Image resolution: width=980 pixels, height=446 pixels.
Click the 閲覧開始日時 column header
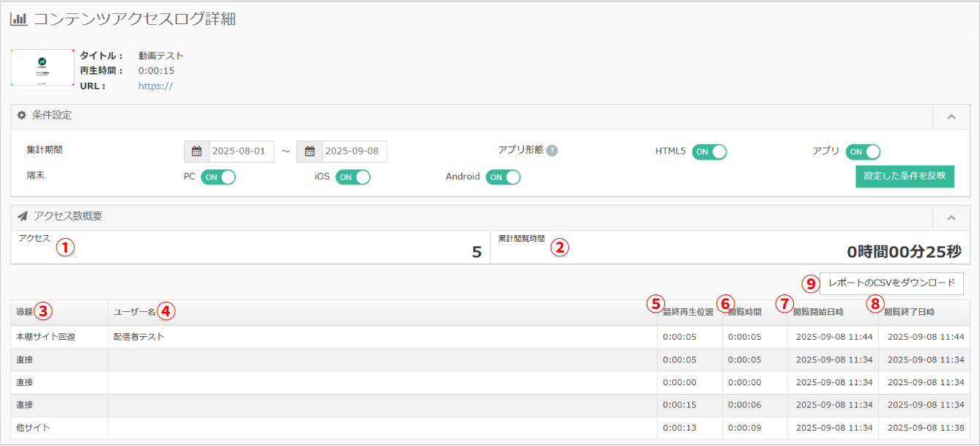pyautogui.click(x=819, y=312)
